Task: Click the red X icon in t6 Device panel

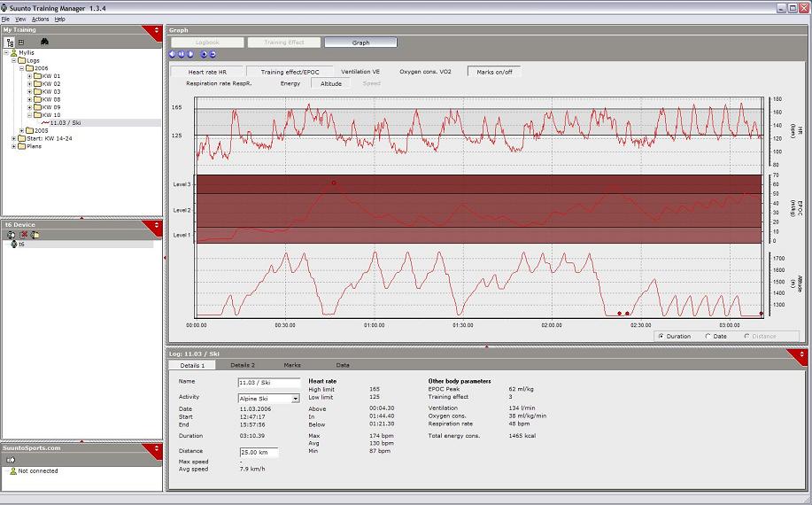Action: point(24,235)
